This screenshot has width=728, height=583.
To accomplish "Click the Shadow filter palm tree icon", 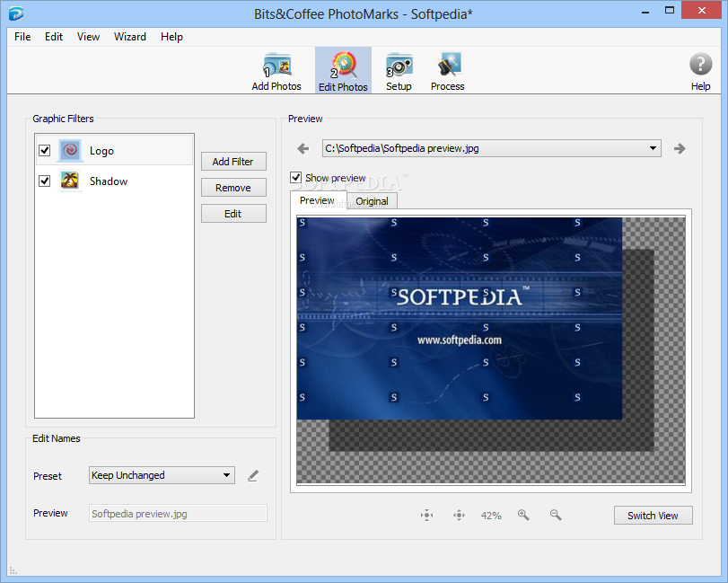I will (70, 181).
